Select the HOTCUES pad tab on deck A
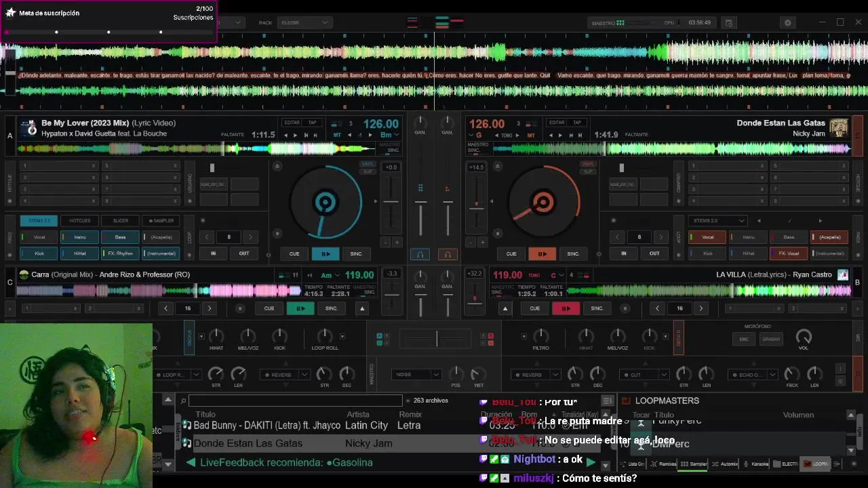 pyautogui.click(x=79, y=220)
